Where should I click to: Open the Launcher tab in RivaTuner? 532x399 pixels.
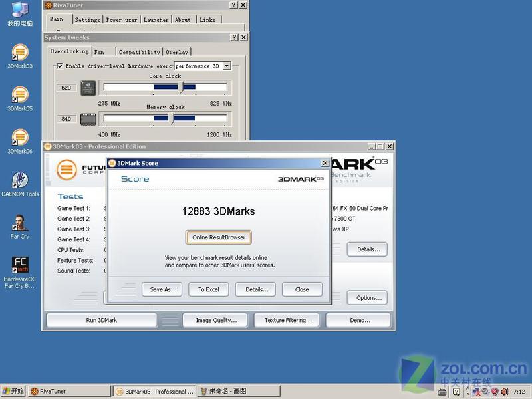(x=156, y=20)
